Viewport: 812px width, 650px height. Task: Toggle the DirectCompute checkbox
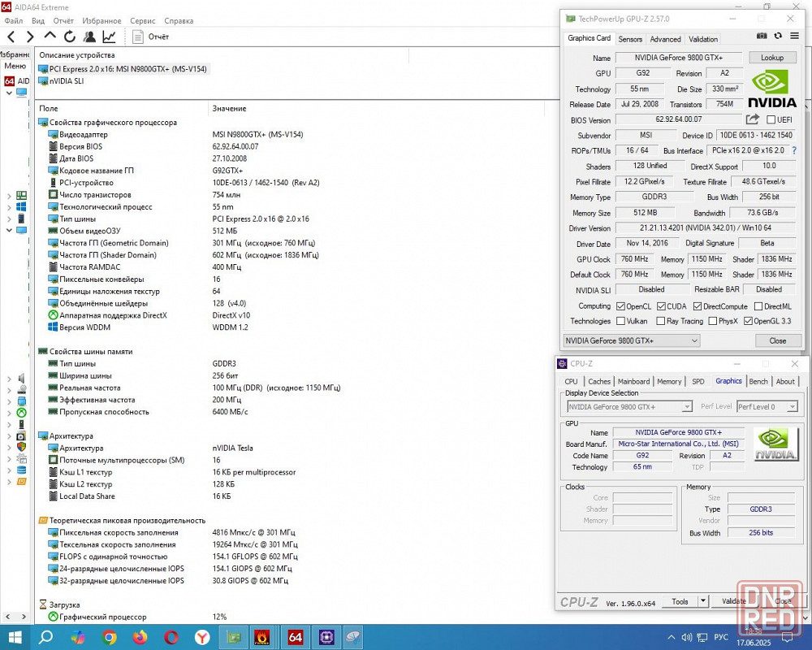tap(698, 306)
